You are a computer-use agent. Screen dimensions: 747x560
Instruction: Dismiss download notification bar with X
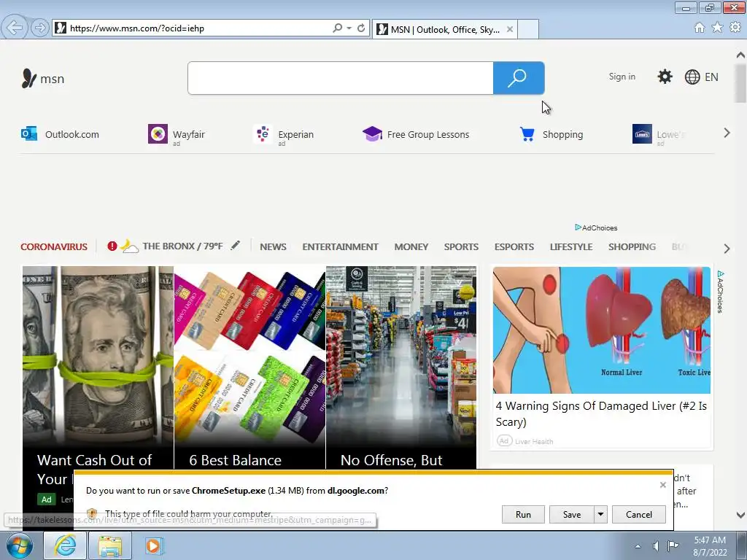[662, 485]
